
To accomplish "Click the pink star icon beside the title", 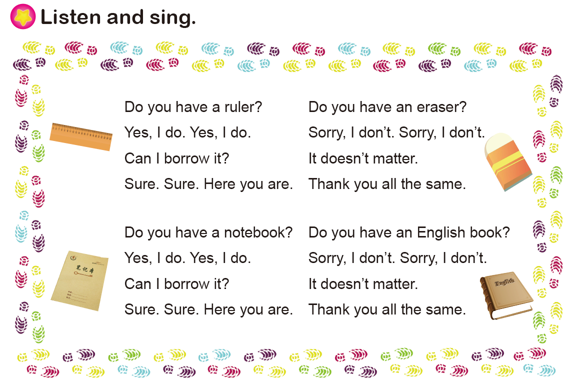I will pyautogui.click(x=23, y=17).
